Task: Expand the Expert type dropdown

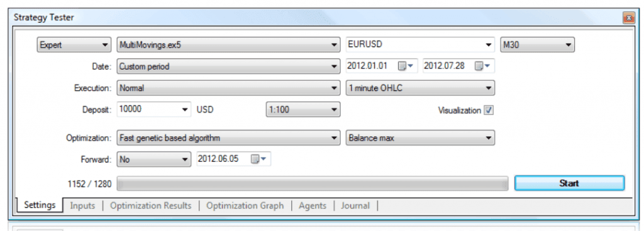Action: click(74, 45)
